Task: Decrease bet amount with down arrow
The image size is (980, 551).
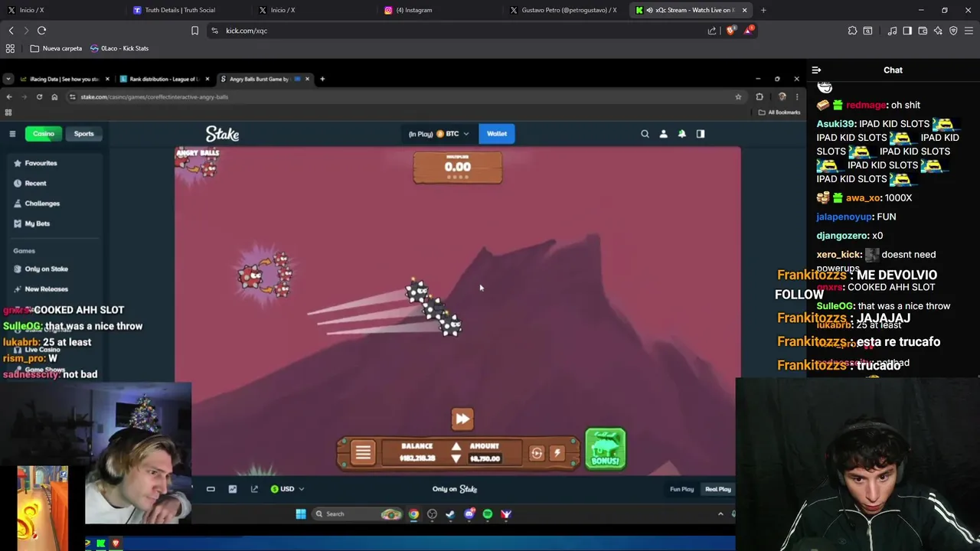Action: pyautogui.click(x=456, y=459)
